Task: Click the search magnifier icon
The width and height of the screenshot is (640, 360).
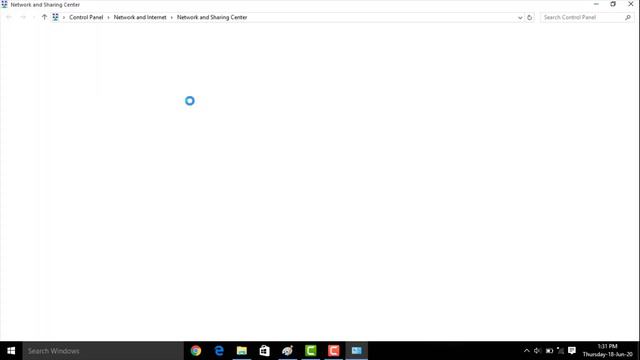Action: pos(628,17)
